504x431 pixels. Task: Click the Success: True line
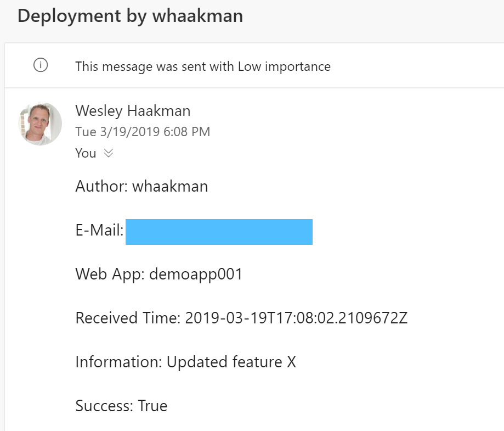click(x=122, y=406)
